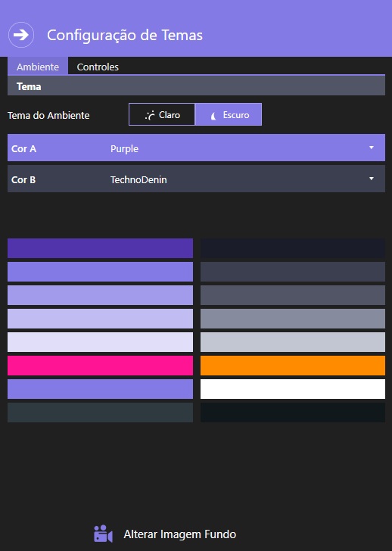Click the arrow back icon in the header
The height and width of the screenshot is (551, 392).
(x=21, y=35)
